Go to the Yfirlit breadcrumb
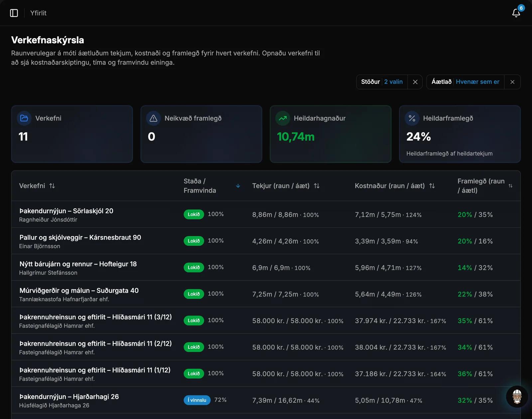The image size is (532, 419). 38,13
